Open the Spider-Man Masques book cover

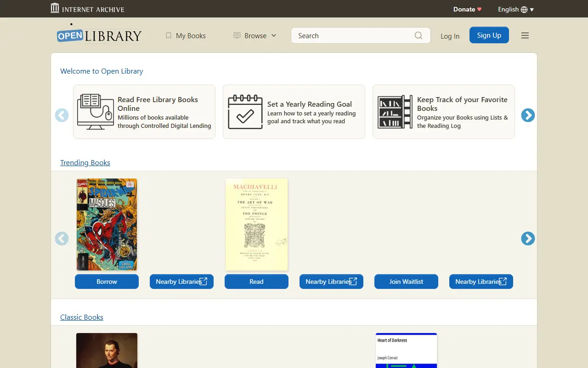(107, 224)
